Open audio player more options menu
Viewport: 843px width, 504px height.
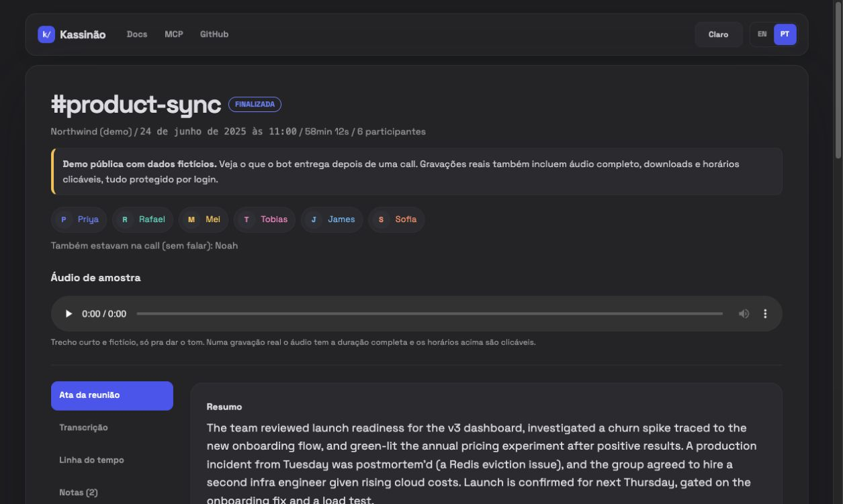pos(765,313)
